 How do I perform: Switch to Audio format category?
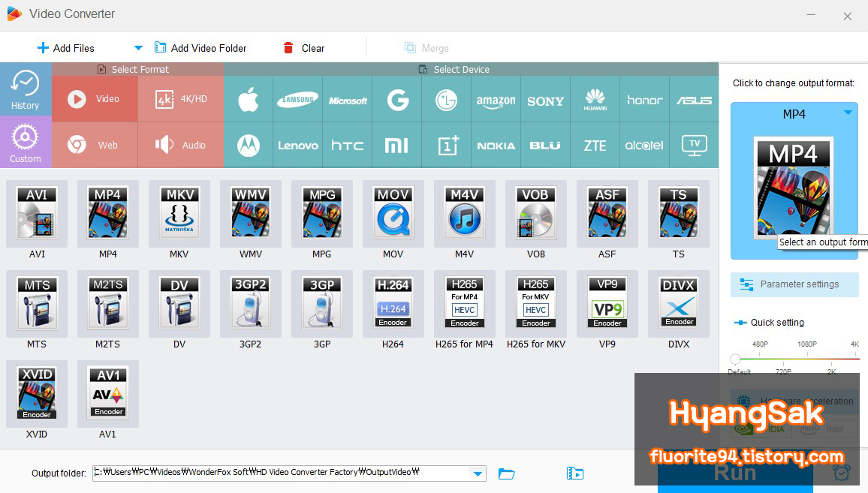click(x=181, y=145)
